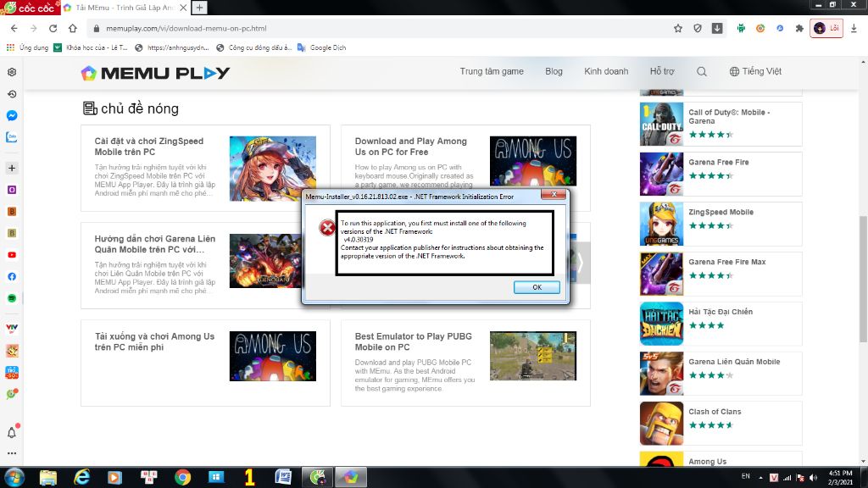
Task: Open Google Chrome from the taskbar
Action: 182,477
